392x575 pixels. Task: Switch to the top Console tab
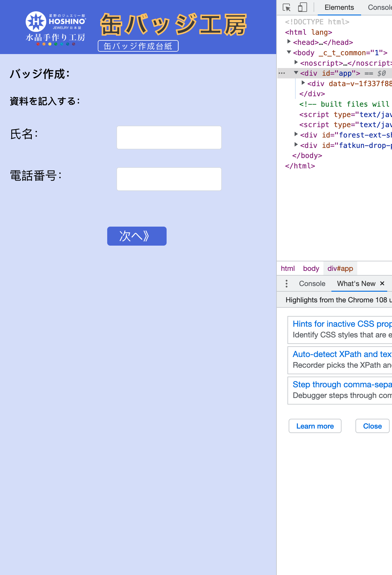(380, 7)
